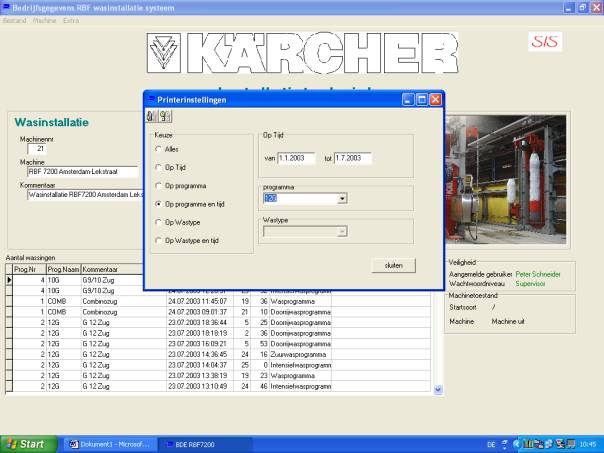Open the Bestand menu
Image resolution: width=604 pixels, height=453 pixels.
pos(15,20)
